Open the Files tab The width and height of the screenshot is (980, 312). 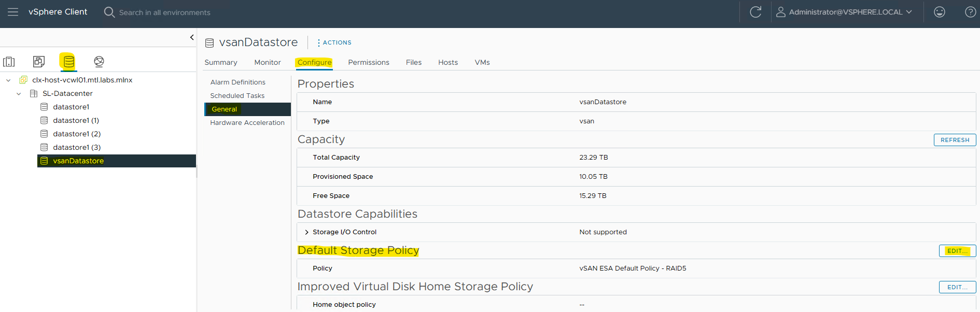click(414, 62)
